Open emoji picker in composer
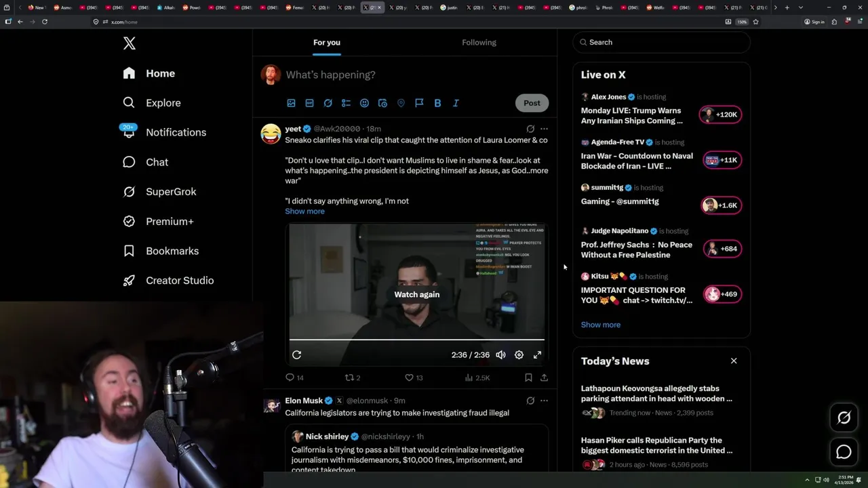Viewport: 868px width, 488px height. (364, 103)
